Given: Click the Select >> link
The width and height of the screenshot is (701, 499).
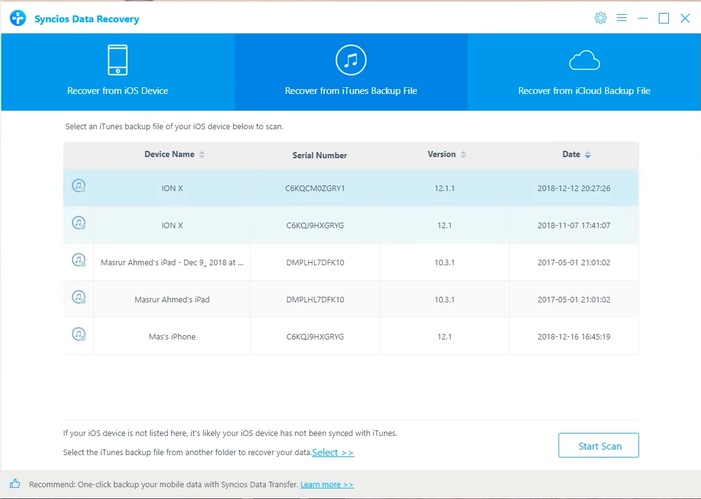Looking at the screenshot, I should click(333, 452).
